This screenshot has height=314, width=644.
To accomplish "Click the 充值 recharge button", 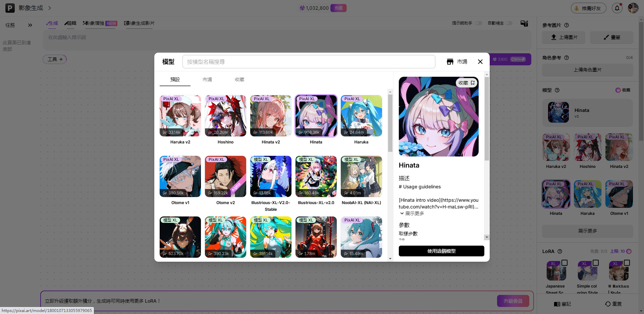I will click(338, 8).
